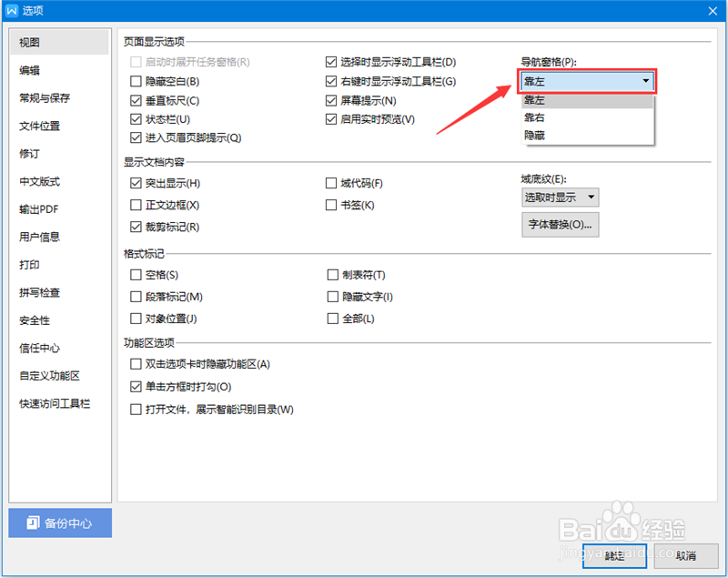Viewport: 728px width, 578px height.
Task: Check 双击选项卡时隐藏功能区(A)
Action: point(136,363)
